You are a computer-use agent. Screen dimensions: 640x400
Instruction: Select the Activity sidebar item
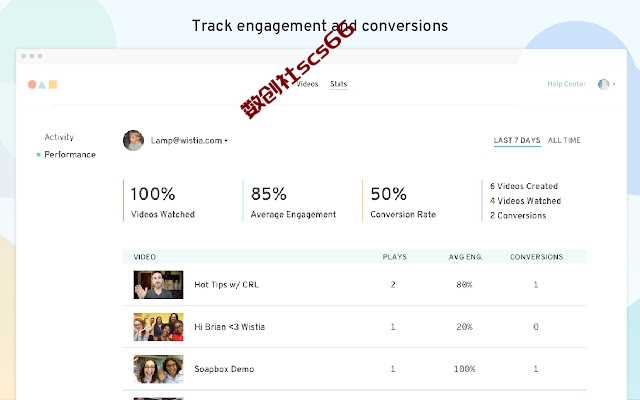click(x=59, y=137)
